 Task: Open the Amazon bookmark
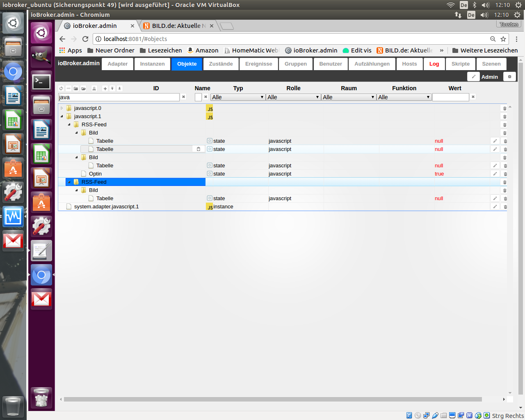pyautogui.click(x=203, y=50)
